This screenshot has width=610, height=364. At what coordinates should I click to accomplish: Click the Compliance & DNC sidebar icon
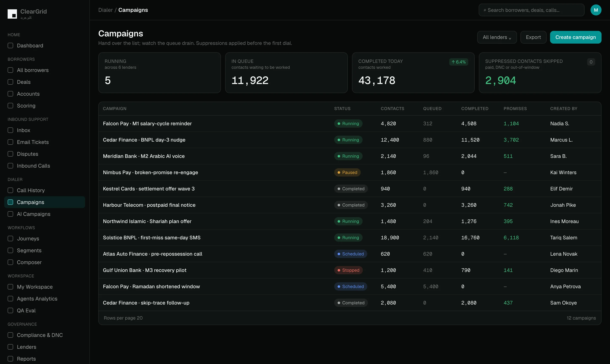pos(10,335)
